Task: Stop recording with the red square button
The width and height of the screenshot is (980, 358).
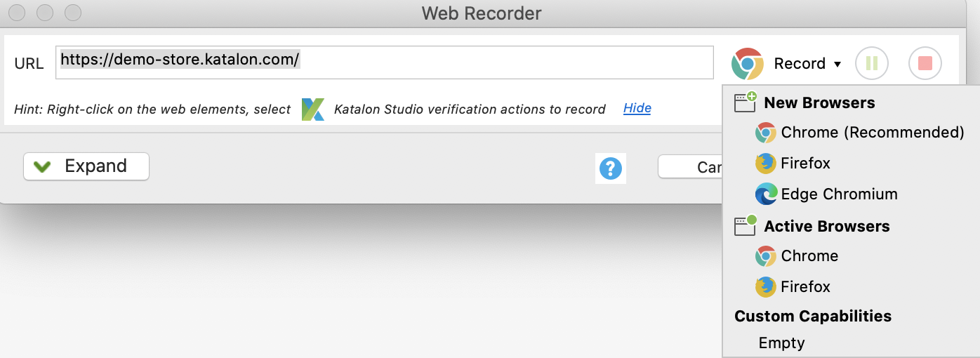Action: (925, 64)
